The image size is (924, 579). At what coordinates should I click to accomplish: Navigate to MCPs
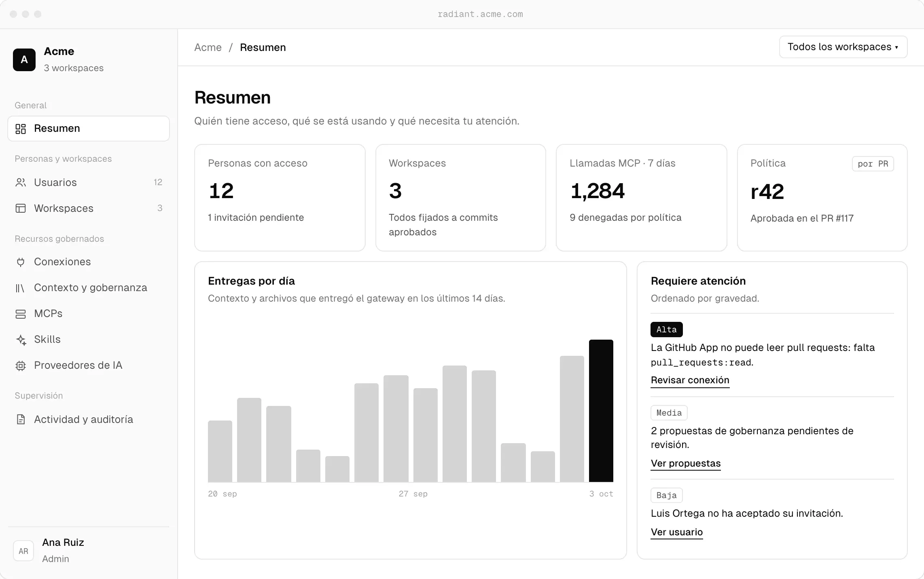point(89,314)
